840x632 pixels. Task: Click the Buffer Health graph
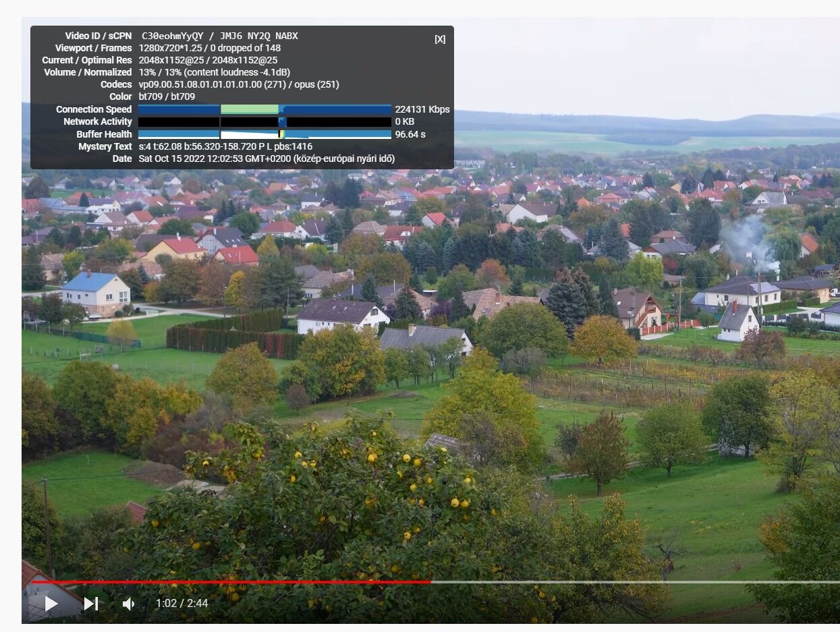tap(264, 134)
